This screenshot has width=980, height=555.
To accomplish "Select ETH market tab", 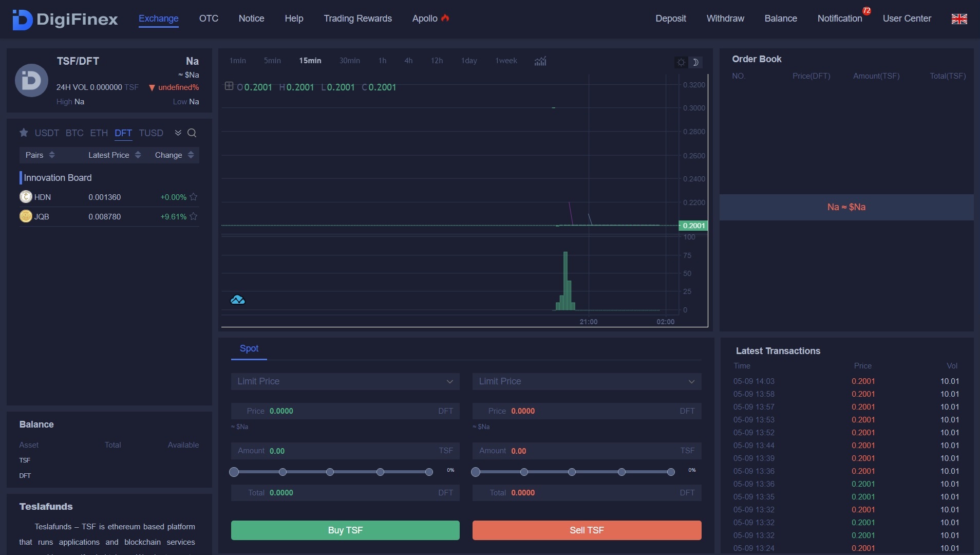I will point(99,133).
